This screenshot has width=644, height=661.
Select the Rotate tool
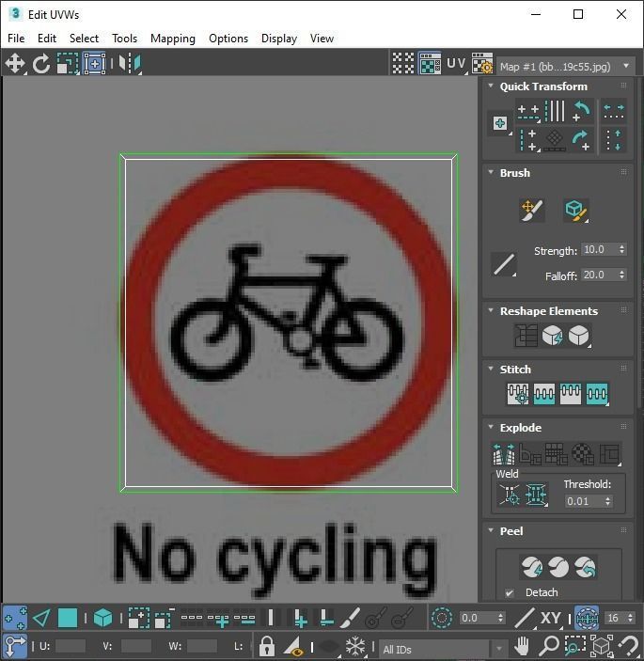point(41,64)
